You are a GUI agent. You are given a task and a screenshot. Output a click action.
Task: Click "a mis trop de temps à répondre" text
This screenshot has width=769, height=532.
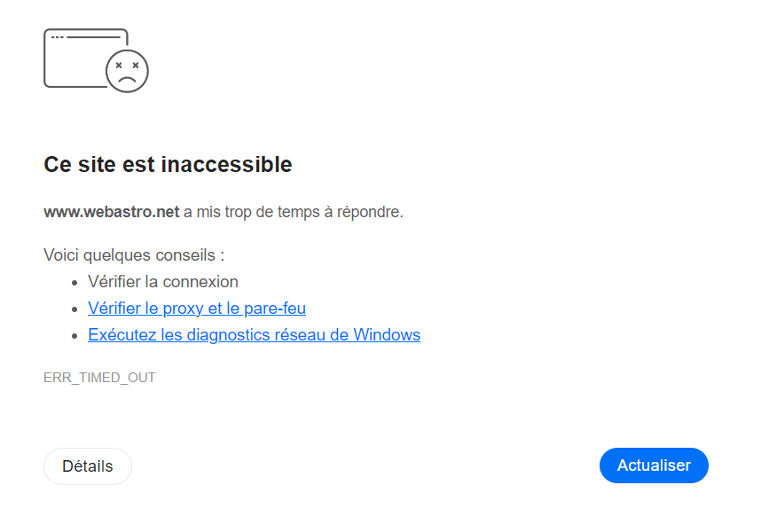(294, 212)
